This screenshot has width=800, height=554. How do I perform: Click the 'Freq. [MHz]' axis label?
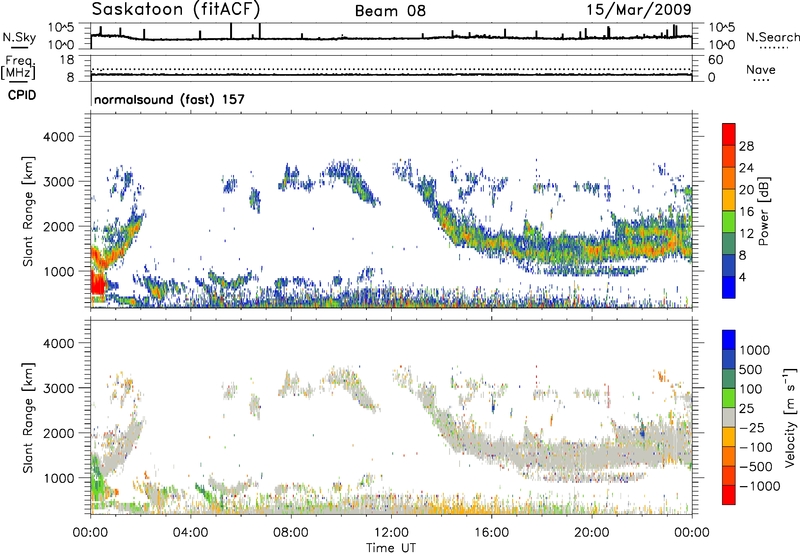(18, 67)
